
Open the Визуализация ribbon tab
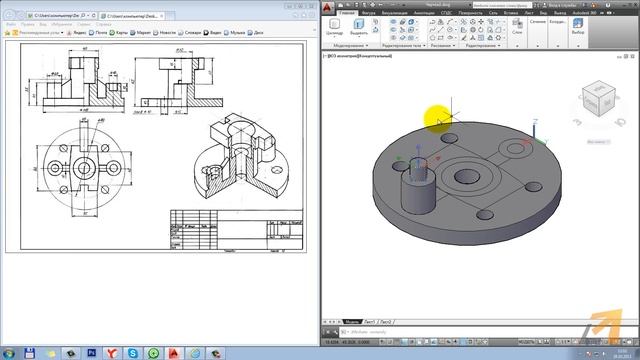394,13
